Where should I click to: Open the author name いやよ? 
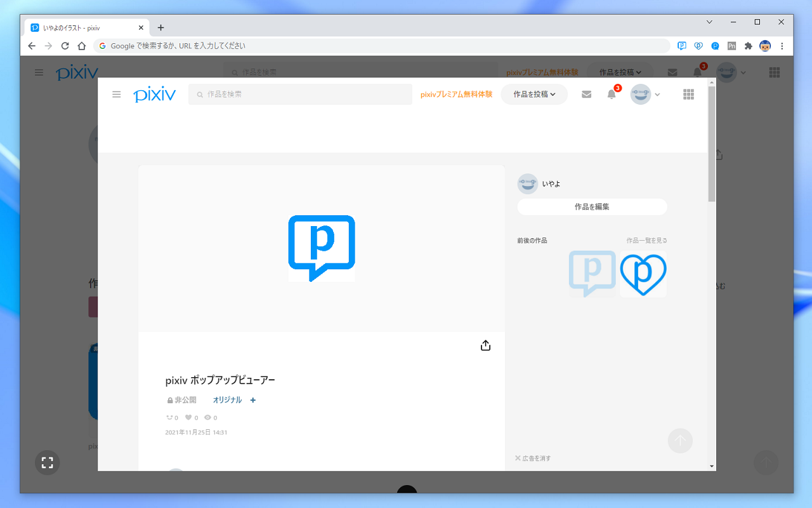(551, 184)
